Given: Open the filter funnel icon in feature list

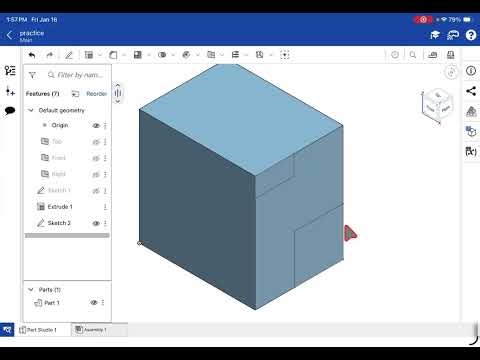Looking at the screenshot, I should 32,75.
